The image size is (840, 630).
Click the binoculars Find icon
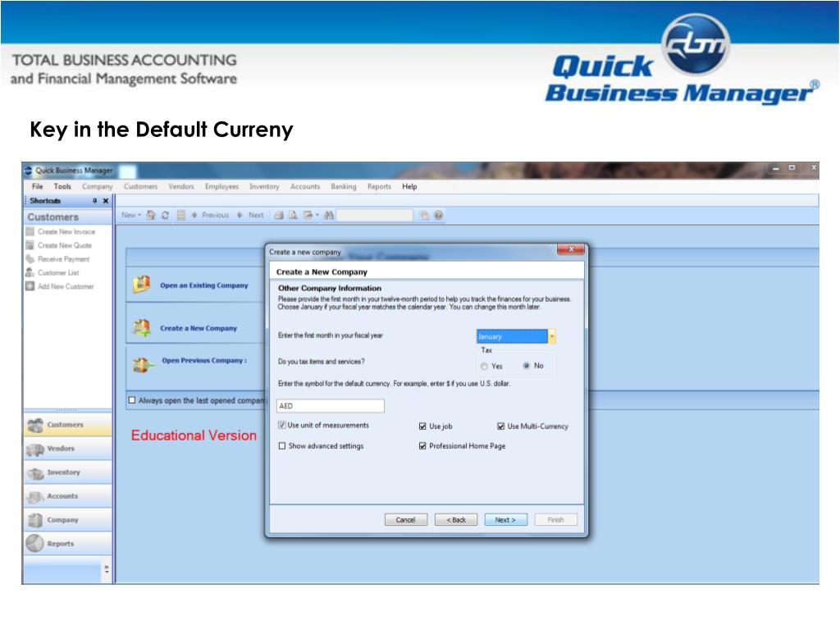[x=329, y=216]
